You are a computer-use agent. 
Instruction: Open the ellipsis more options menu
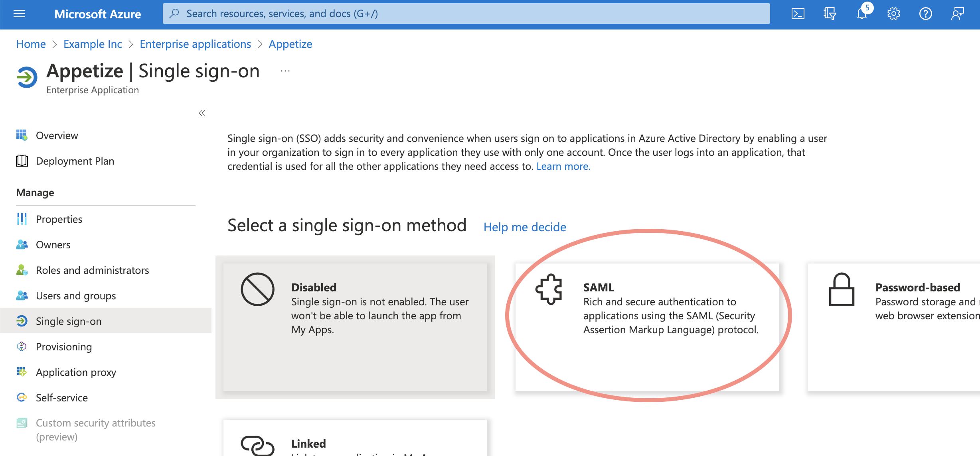coord(285,71)
